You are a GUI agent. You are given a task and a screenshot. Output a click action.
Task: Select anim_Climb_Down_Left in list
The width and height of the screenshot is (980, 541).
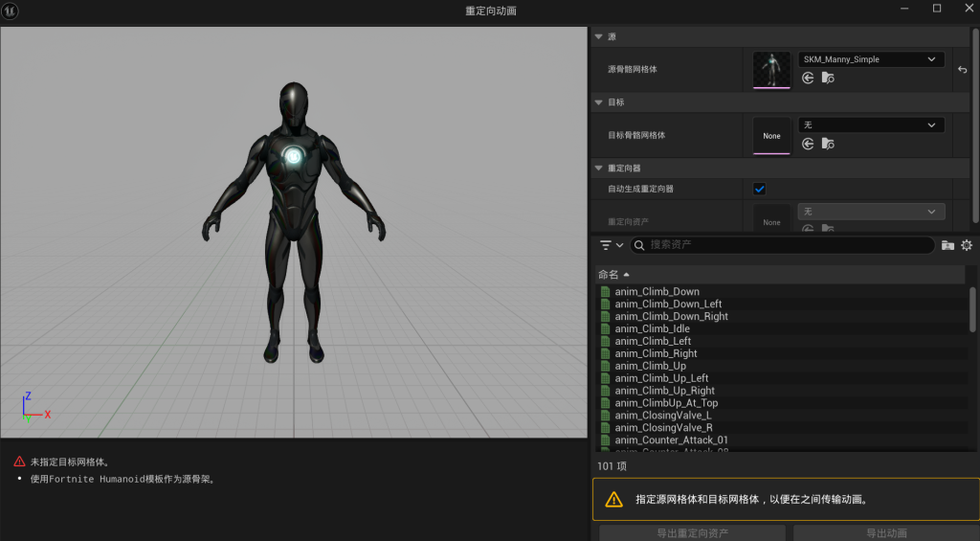point(668,304)
